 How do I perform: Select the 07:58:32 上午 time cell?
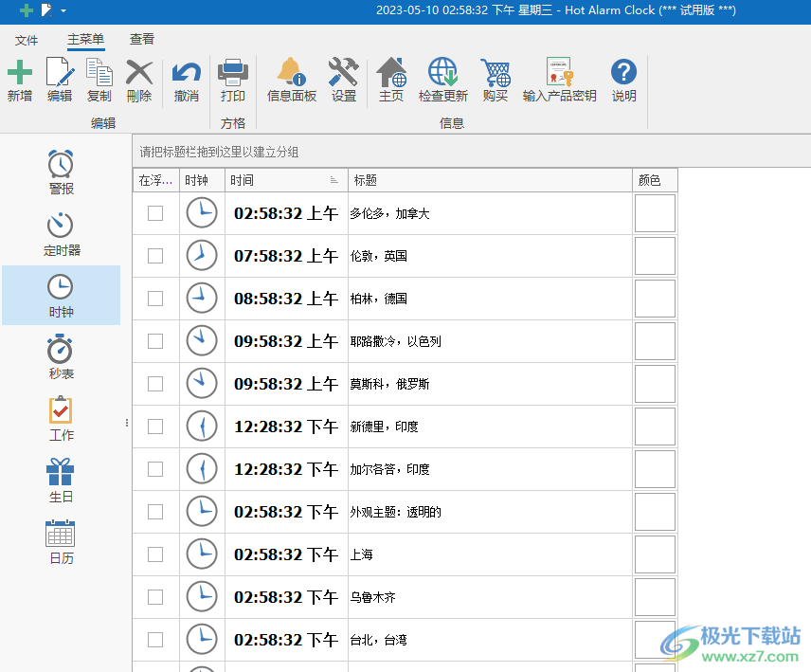click(x=286, y=256)
